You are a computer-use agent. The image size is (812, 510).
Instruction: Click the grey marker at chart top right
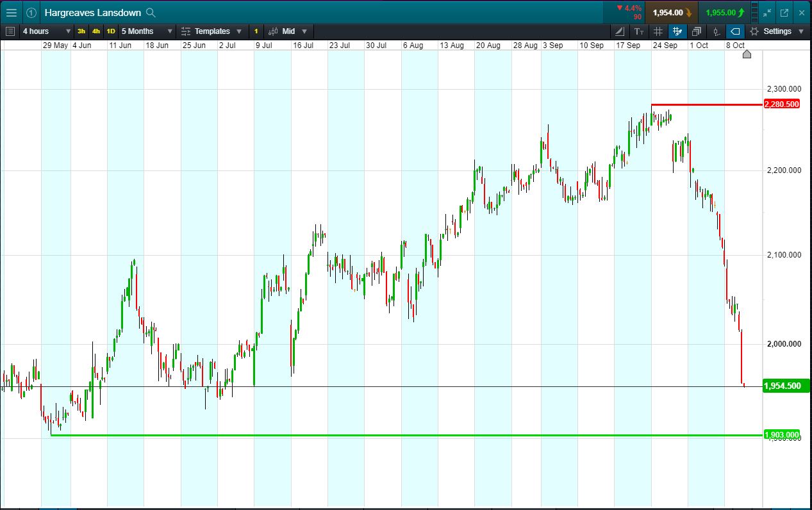747,54
